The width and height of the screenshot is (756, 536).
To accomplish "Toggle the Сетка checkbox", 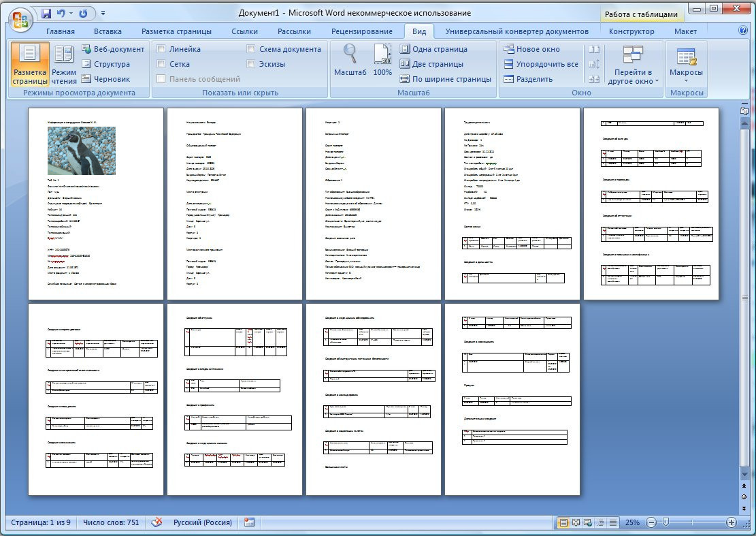I will [161, 64].
